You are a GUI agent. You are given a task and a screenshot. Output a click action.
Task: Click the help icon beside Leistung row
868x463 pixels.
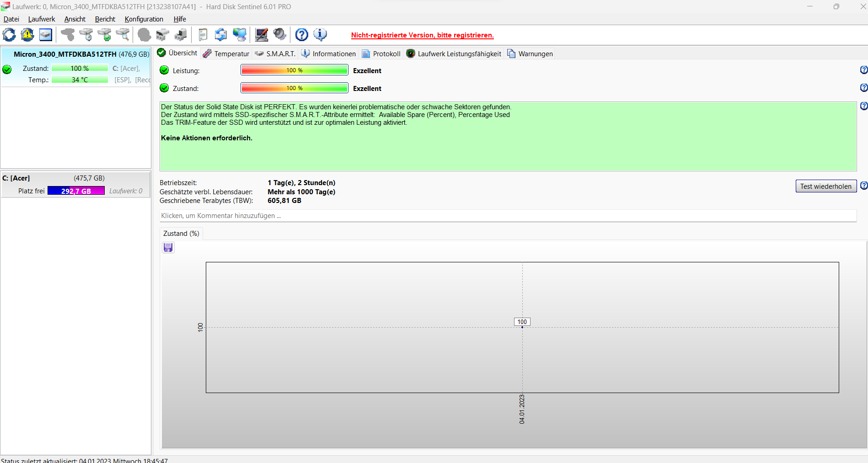click(x=863, y=70)
